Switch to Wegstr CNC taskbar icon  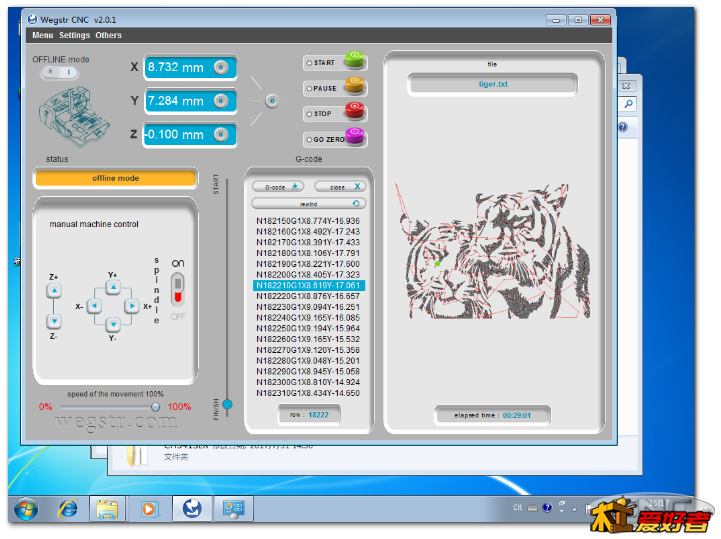[192, 509]
